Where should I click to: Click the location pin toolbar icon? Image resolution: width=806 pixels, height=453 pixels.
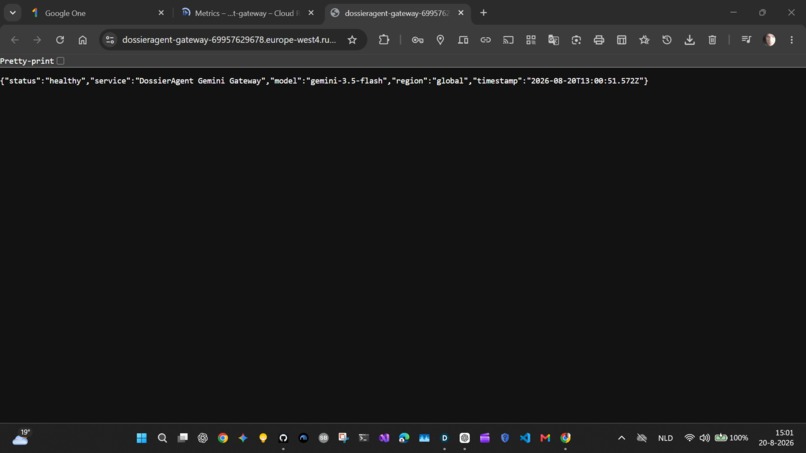(440, 40)
